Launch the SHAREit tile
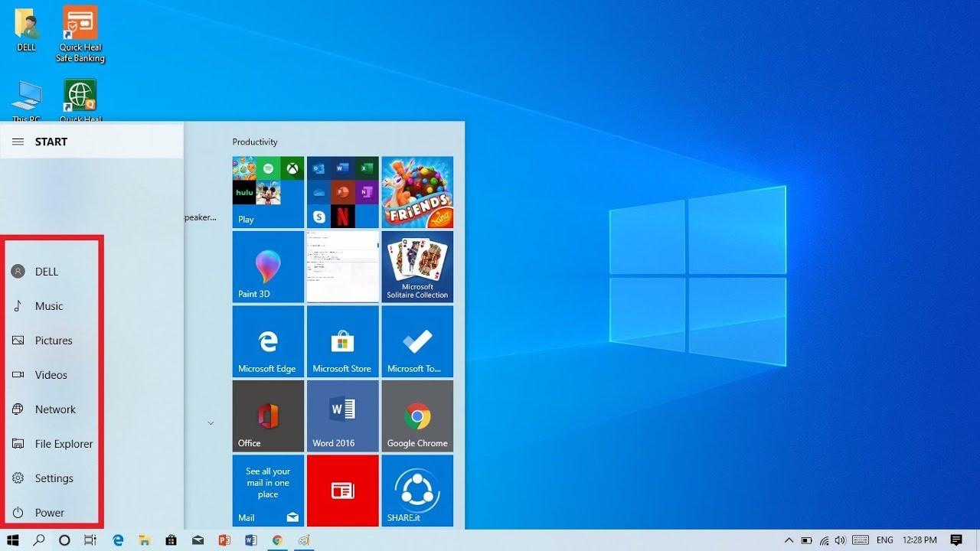The width and height of the screenshot is (980, 551). pos(417,491)
